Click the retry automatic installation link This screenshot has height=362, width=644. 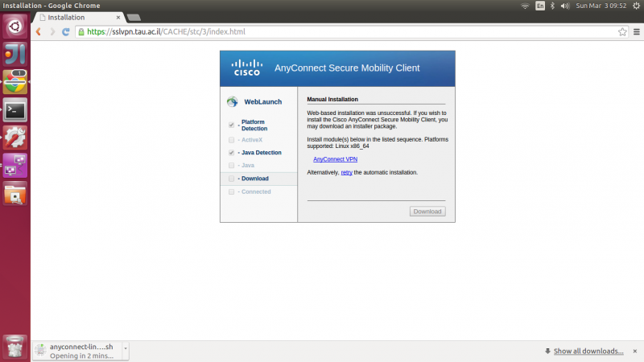[346, 172]
